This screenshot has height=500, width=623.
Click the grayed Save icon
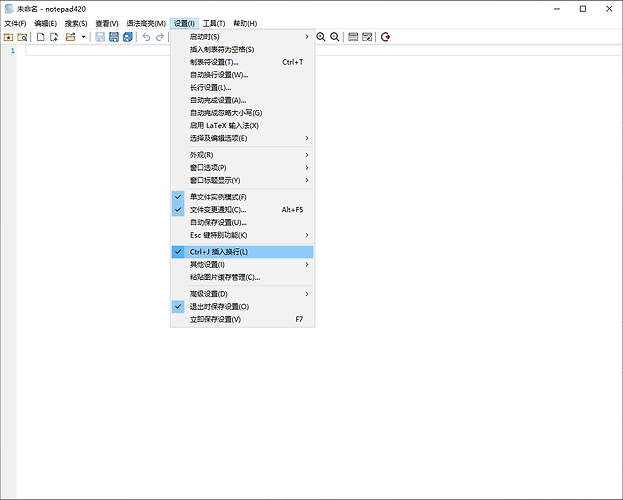100,37
